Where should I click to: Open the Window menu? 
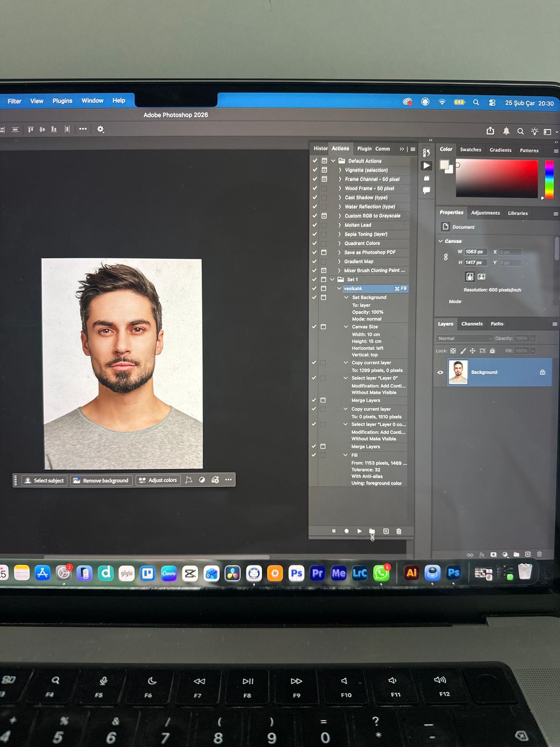point(92,100)
